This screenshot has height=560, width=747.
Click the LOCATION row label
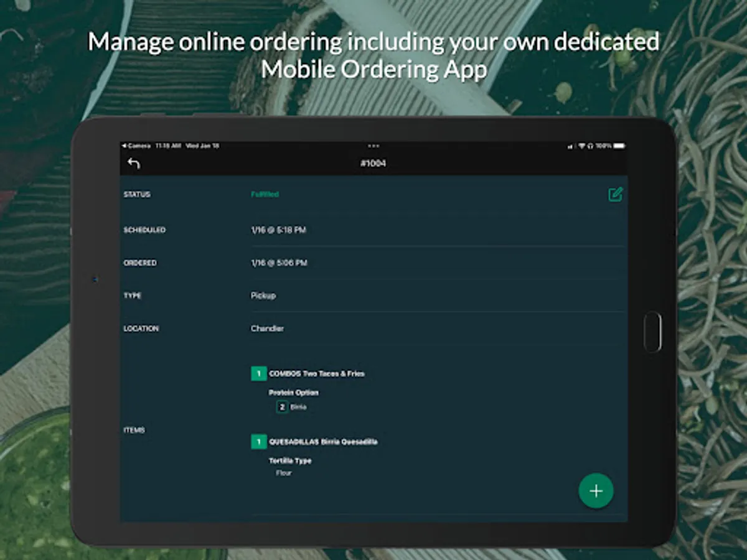click(x=141, y=329)
